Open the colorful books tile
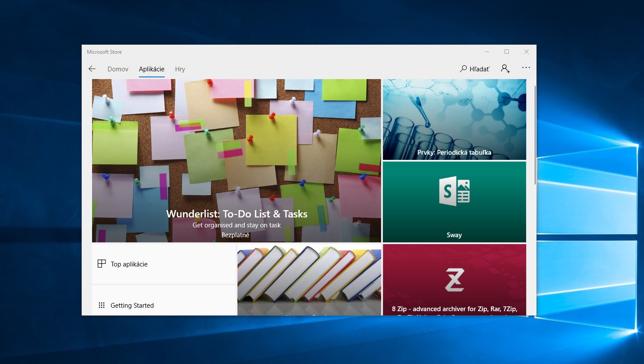This screenshot has width=644, height=364. (x=309, y=280)
